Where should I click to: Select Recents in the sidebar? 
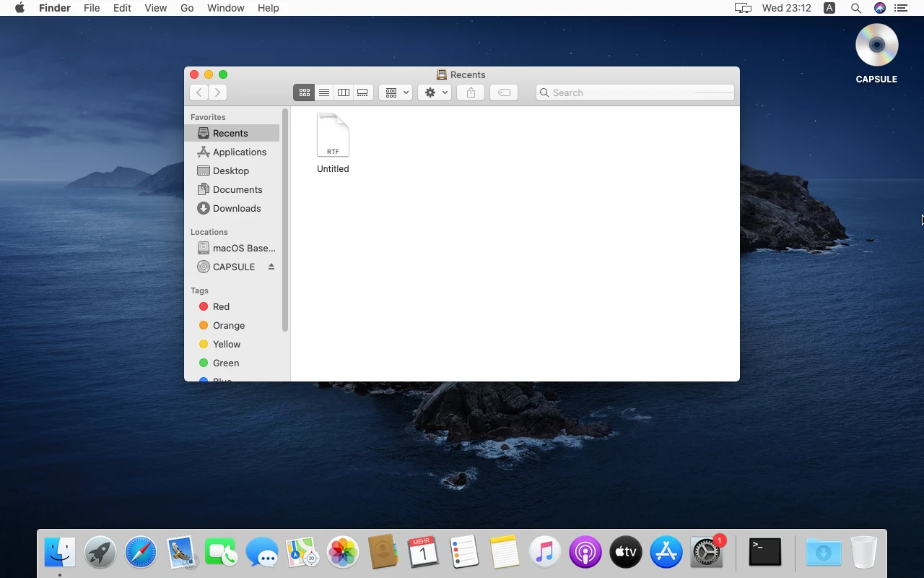coord(232,133)
